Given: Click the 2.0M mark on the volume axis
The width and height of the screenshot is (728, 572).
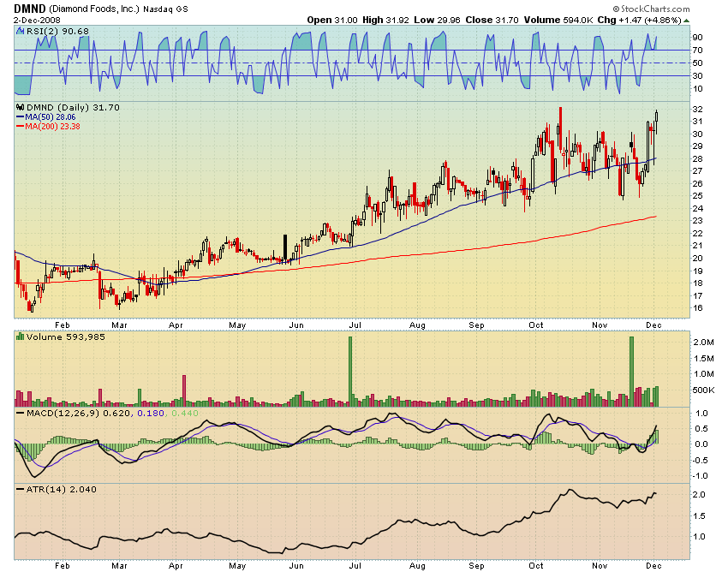Looking at the screenshot, I should [x=703, y=343].
